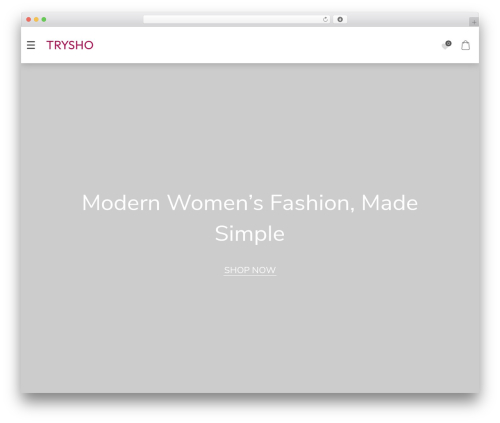Focus the browser address bar
Screen dimensions: 500x423
coord(237,19)
